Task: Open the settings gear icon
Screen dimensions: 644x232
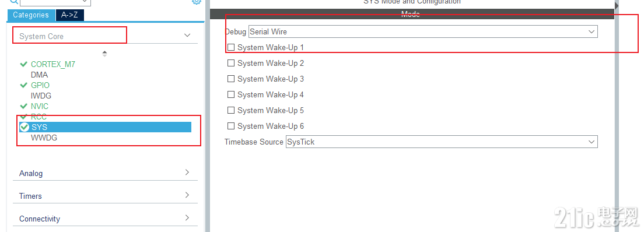Action: pyautogui.click(x=197, y=2)
